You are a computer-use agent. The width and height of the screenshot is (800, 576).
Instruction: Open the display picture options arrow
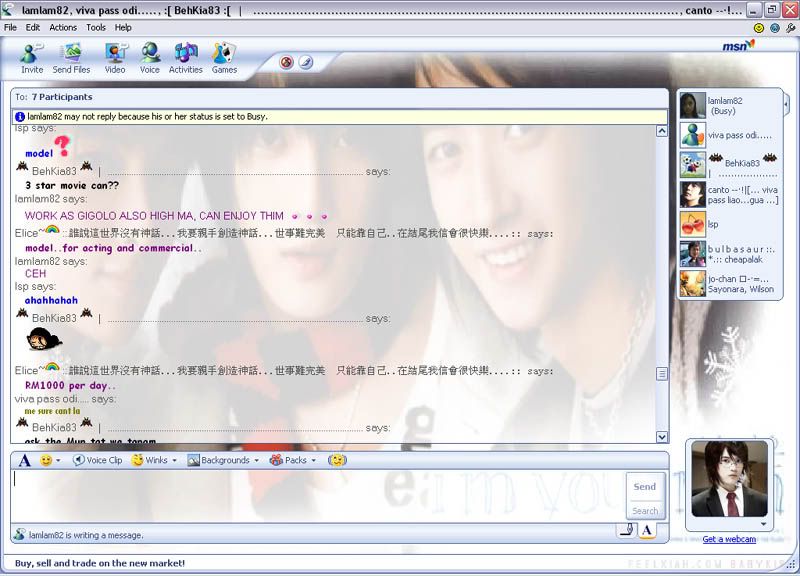(763, 524)
